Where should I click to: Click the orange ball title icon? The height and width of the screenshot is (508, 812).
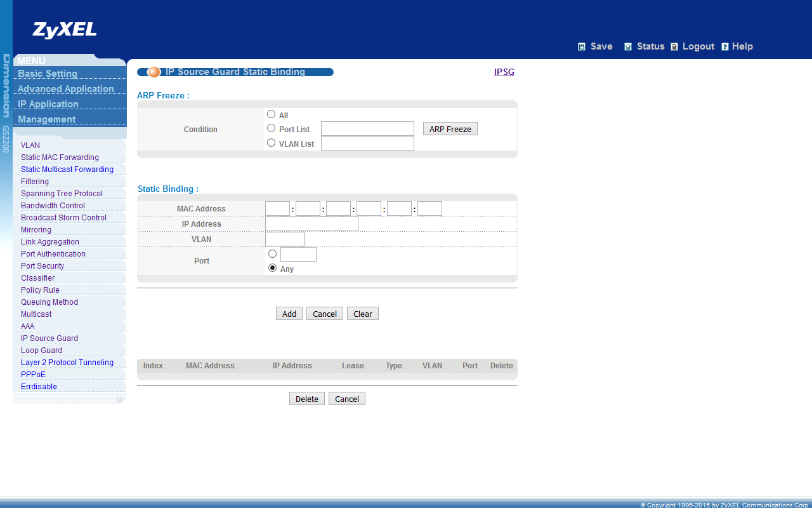point(154,72)
